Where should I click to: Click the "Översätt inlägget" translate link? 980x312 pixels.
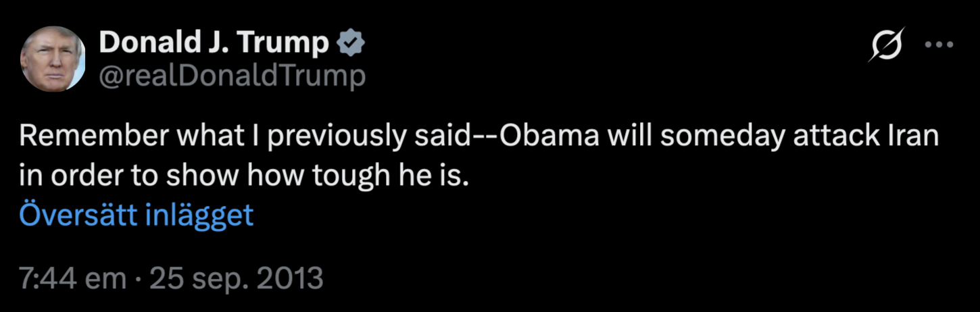136,215
